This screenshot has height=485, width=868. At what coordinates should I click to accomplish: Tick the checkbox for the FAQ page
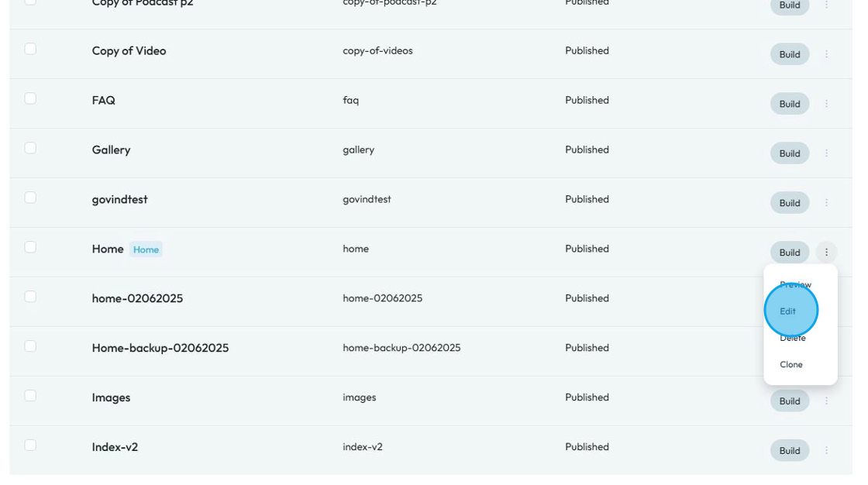click(30, 98)
